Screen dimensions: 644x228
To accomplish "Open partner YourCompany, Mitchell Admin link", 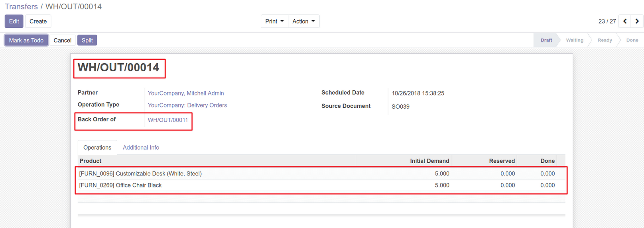I will 186,93.
